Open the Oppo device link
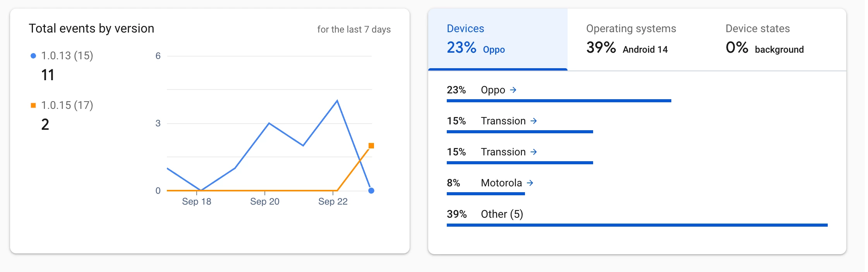 click(x=493, y=90)
